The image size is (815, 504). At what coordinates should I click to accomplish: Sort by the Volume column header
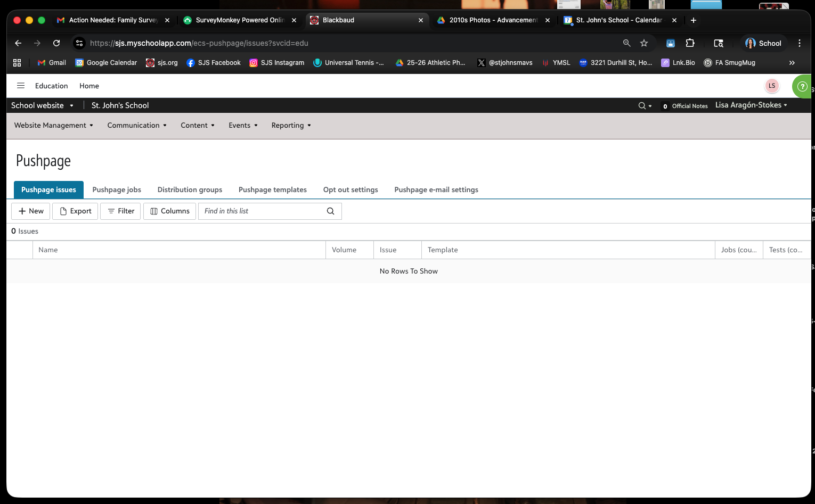[x=349, y=250]
